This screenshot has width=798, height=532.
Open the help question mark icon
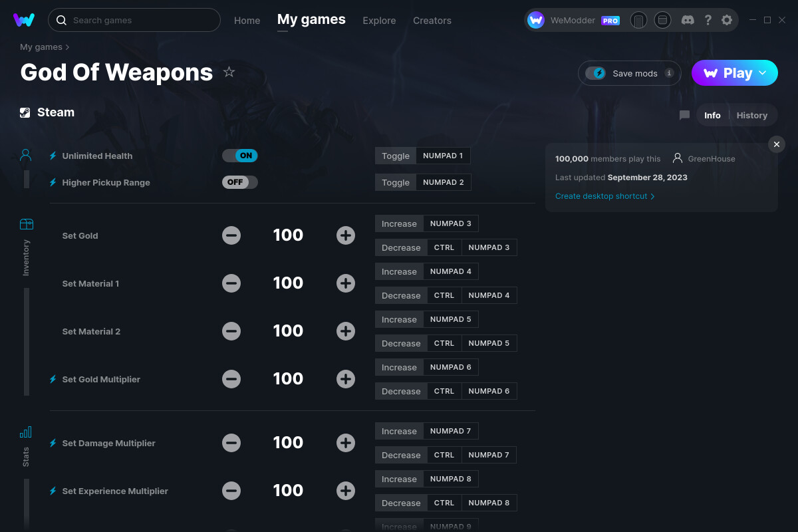(x=708, y=20)
